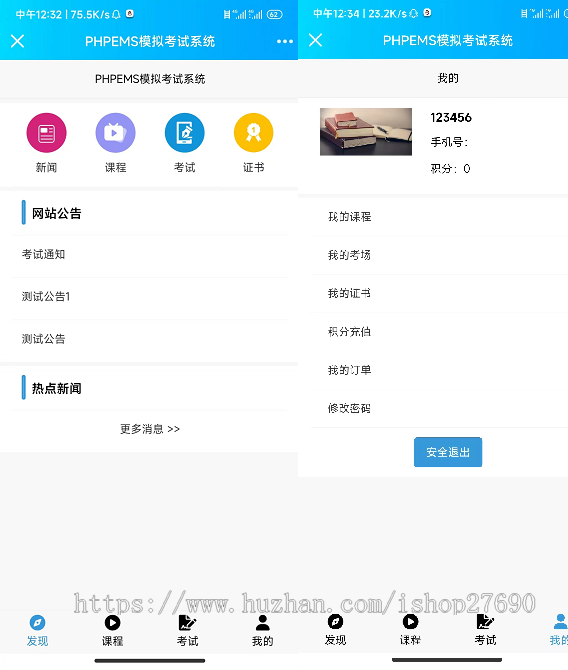Close the left PHPEMS screen with X
The width and height of the screenshot is (568, 670).
click(x=18, y=41)
